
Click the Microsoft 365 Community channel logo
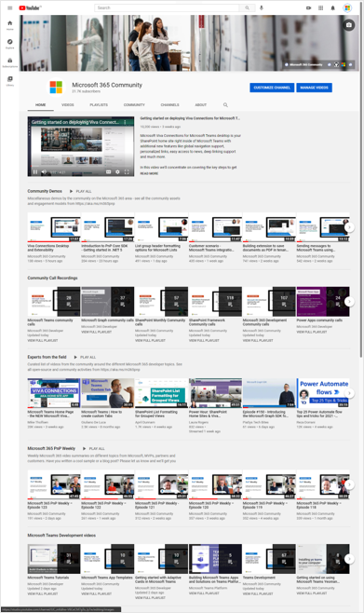click(56, 88)
